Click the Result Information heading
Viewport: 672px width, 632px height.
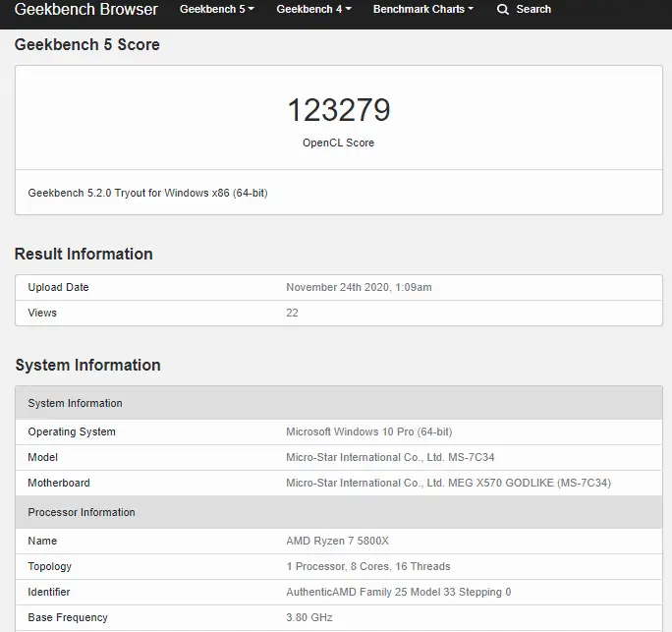pyautogui.click(x=84, y=254)
